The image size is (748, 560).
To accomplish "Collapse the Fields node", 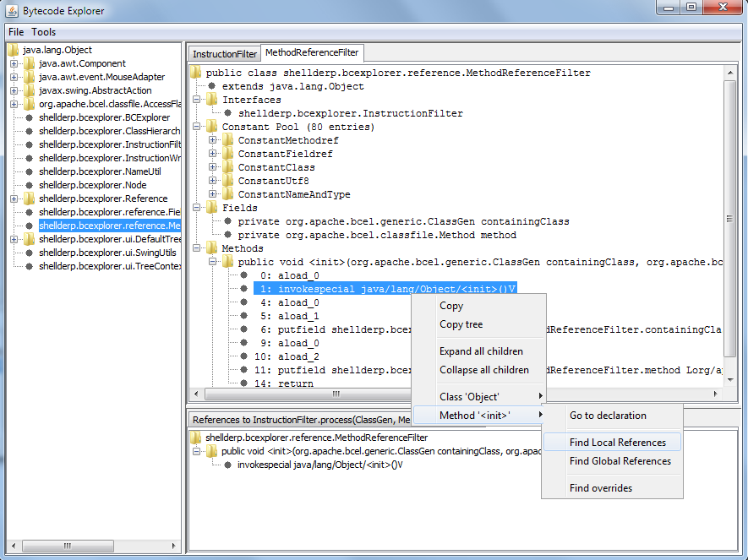I will (x=196, y=208).
